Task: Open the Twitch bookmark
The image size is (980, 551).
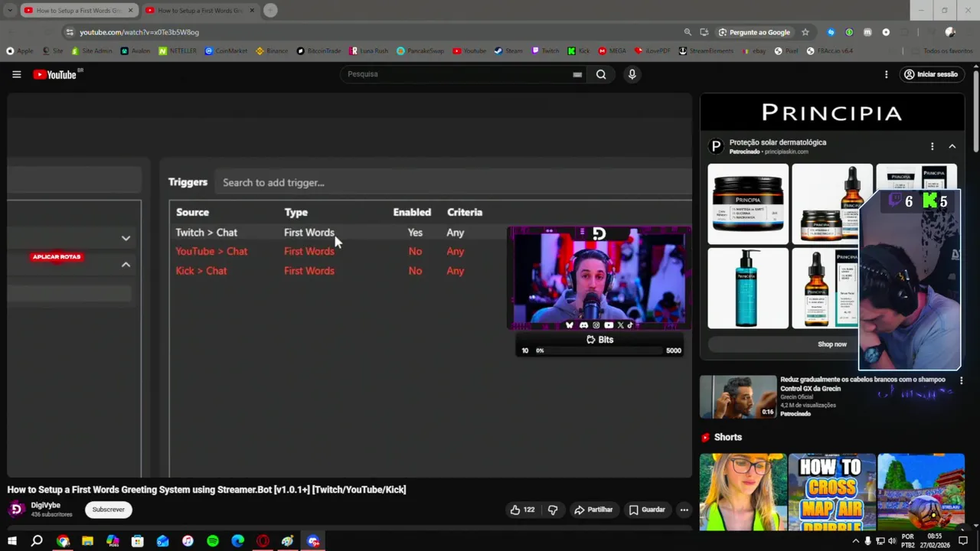Action: 545,51
